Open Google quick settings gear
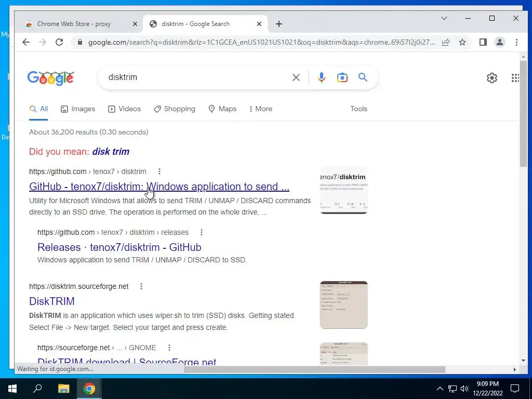This screenshot has height=399, width=532. pos(491,78)
